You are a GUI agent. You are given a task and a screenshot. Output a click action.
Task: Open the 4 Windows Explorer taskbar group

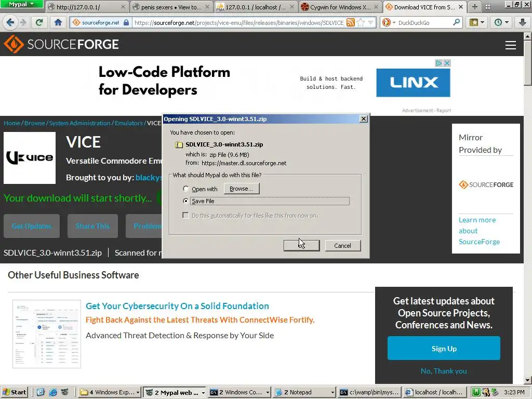(x=110, y=393)
